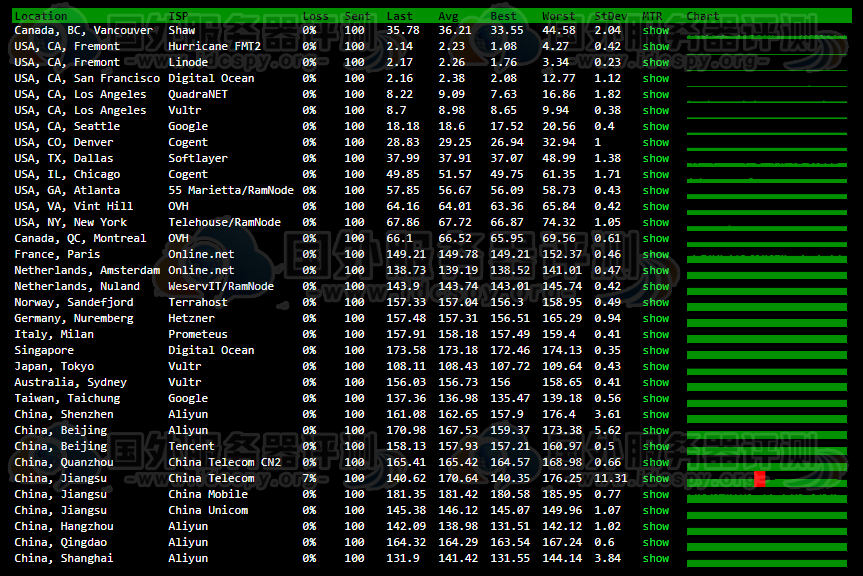
Task: Select the 'China, Shanghai' location cell
Action: coord(64,557)
